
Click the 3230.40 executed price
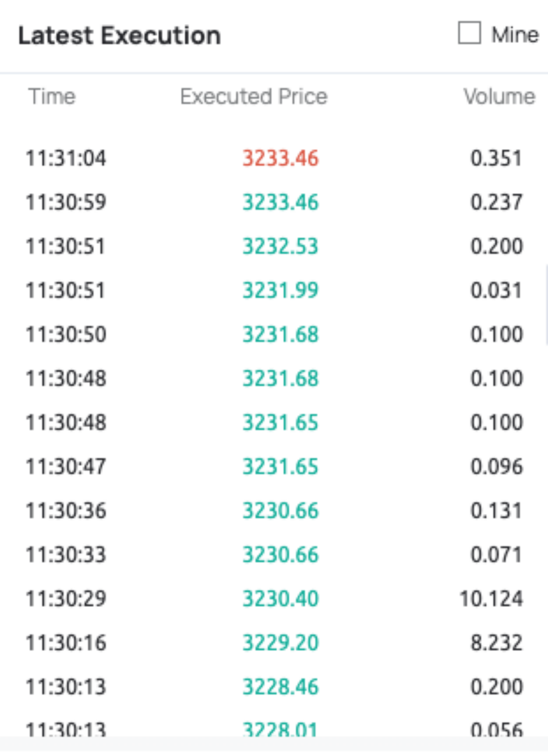[x=281, y=599]
